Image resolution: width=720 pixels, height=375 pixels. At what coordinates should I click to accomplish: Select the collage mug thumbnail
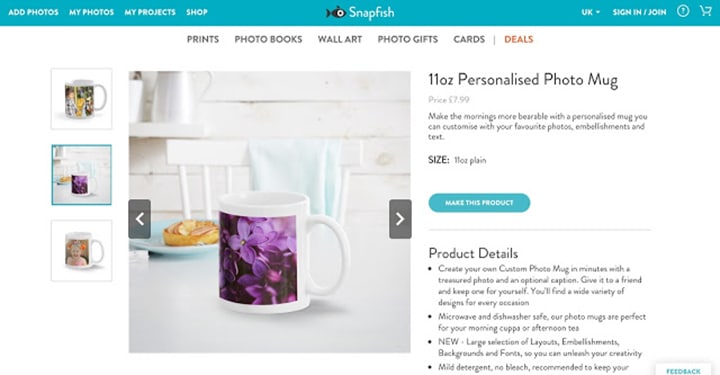coord(81,99)
